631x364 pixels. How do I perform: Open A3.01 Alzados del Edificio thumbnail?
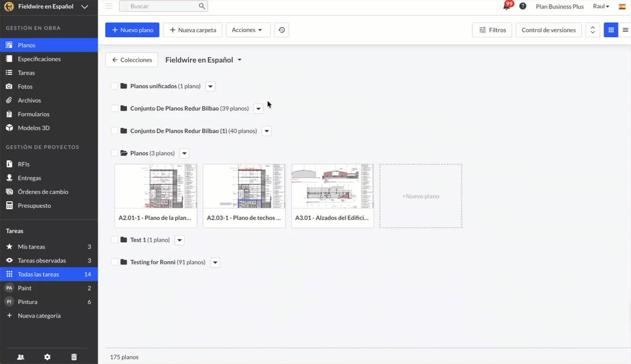point(333,196)
